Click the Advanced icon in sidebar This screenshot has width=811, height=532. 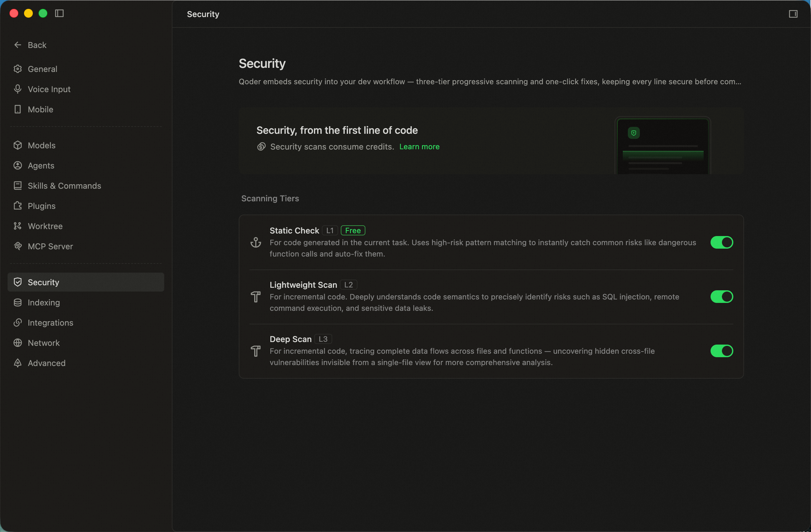click(18, 363)
